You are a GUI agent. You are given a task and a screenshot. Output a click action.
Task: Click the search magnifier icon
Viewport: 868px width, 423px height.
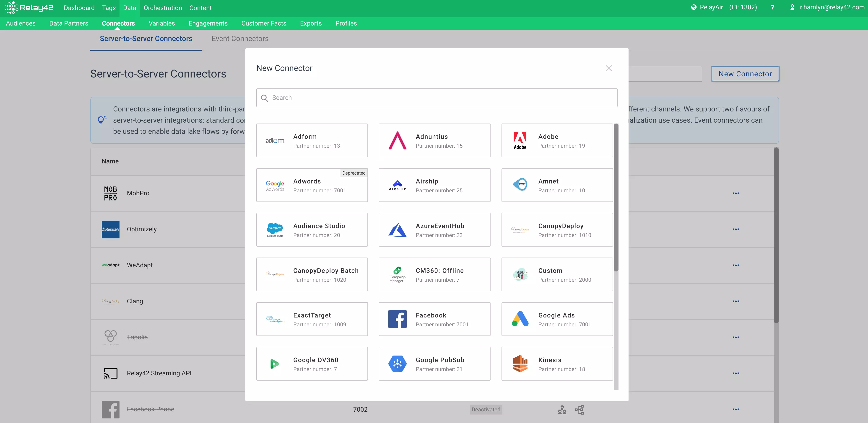click(265, 98)
